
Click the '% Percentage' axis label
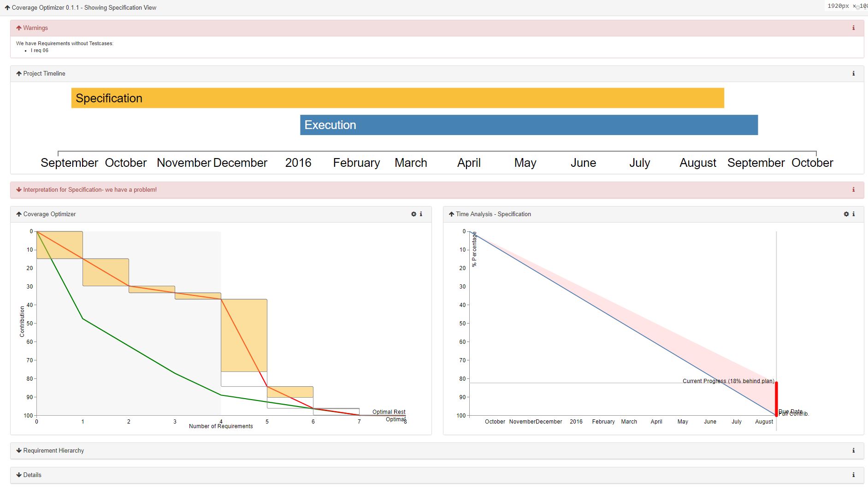click(474, 249)
